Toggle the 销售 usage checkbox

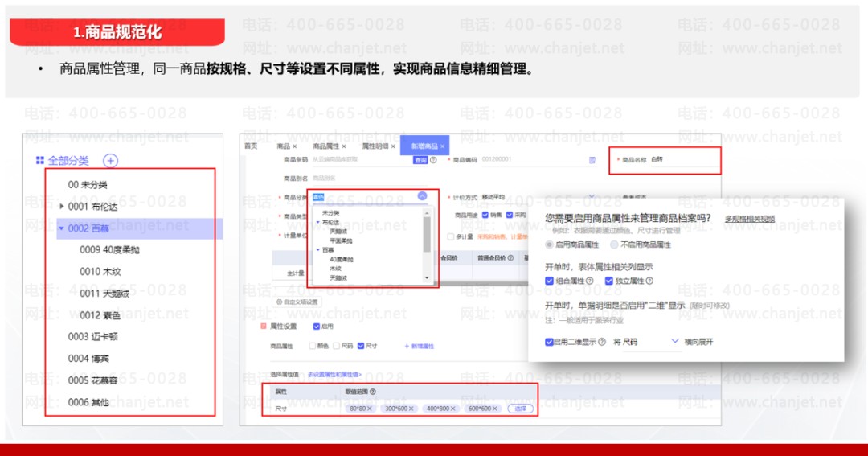pyautogui.click(x=485, y=215)
